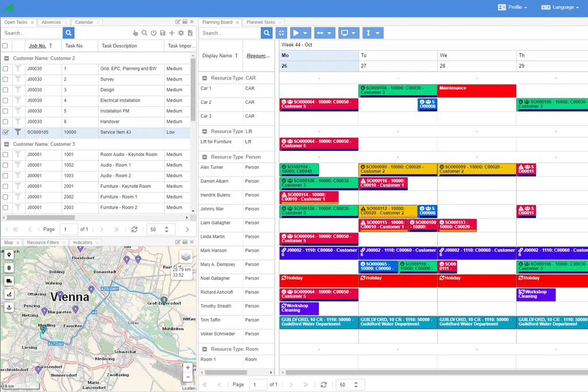Click the truck icon on the map
The width and height of the screenshot is (588, 392).
point(9,281)
